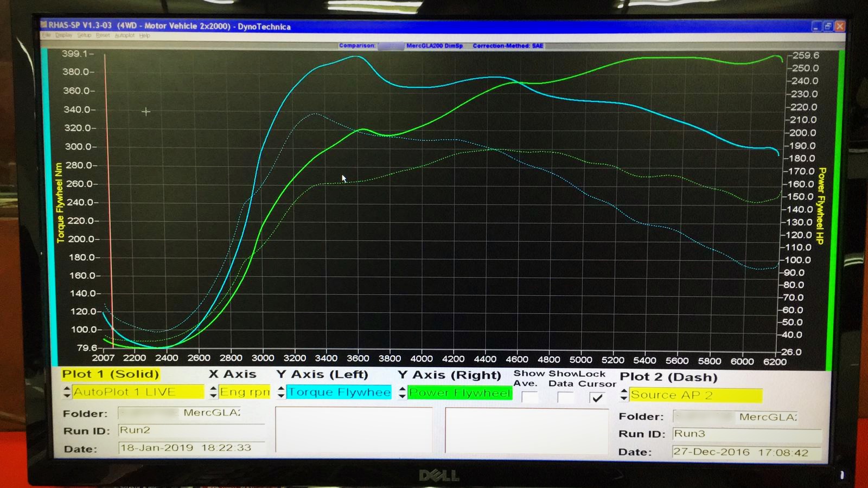Click the 259.6 maximum power axis value

(806, 55)
